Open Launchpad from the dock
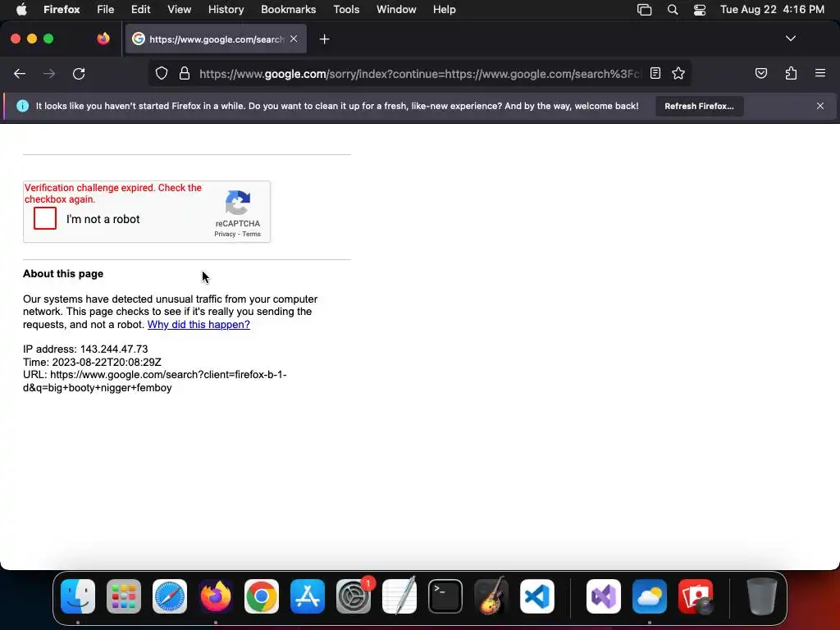Screen dimensions: 840x630 tap(124, 596)
